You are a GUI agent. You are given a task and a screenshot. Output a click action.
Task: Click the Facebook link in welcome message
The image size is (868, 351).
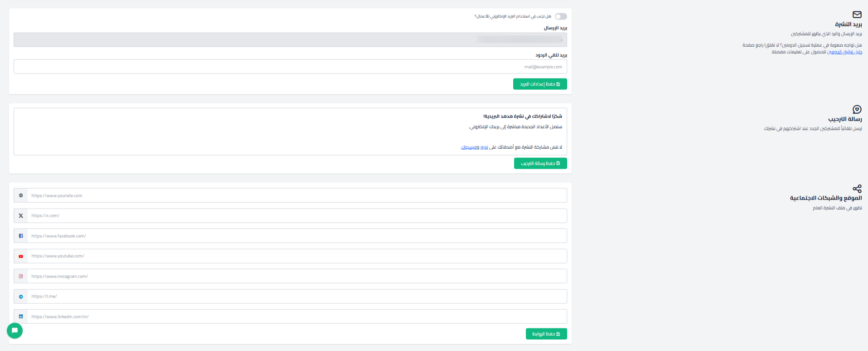[470, 147]
